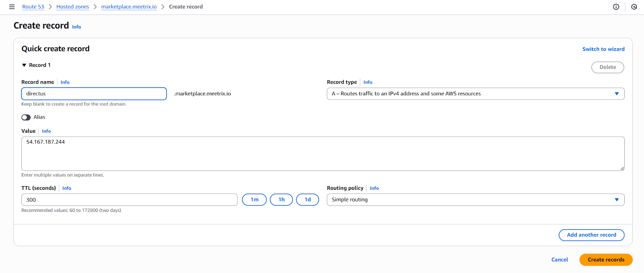The width and height of the screenshot is (644, 273).
Task: Open Hosted zones breadcrumb link
Action: (x=72, y=7)
